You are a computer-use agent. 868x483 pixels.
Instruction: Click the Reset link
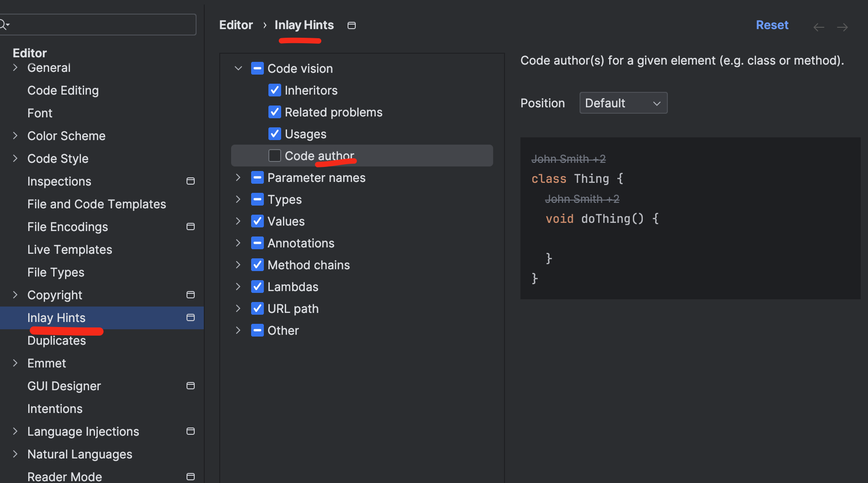(772, 25)
